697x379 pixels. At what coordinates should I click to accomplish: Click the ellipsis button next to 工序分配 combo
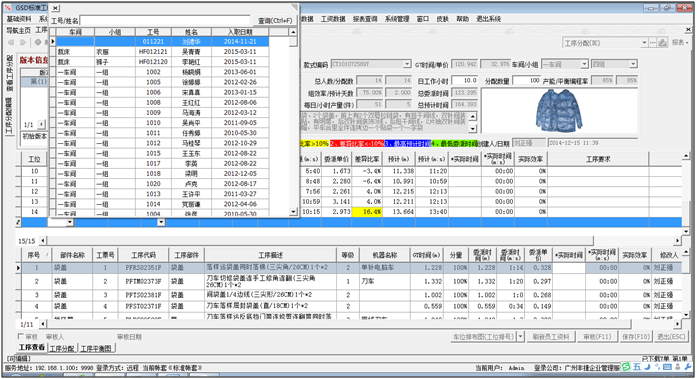tap(653, 43)
